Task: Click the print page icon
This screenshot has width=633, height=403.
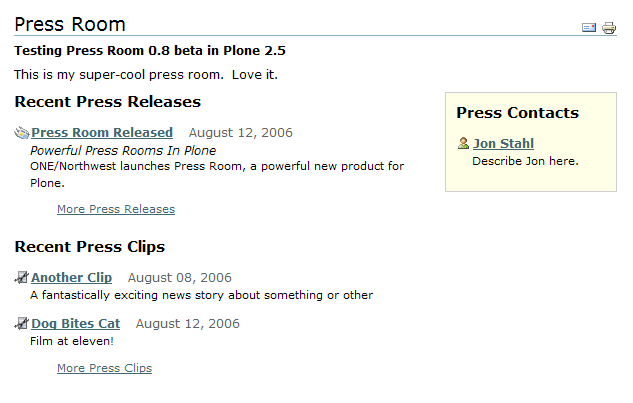Action: coord(609,28)
